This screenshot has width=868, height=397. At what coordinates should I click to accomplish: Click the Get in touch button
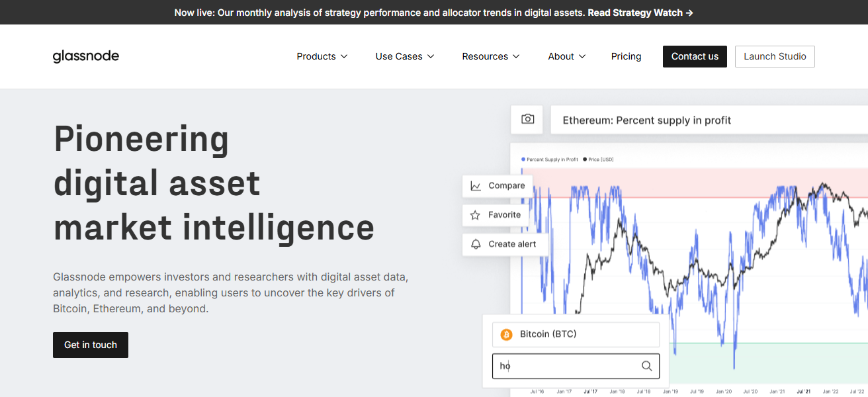point(91,345)
